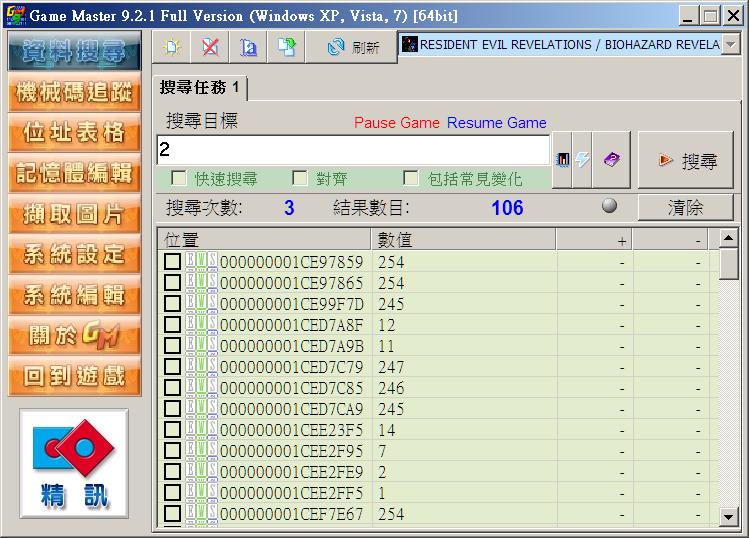
Task: Click the 搜尋目標 search value input field
Action: (x=352, y=150)
